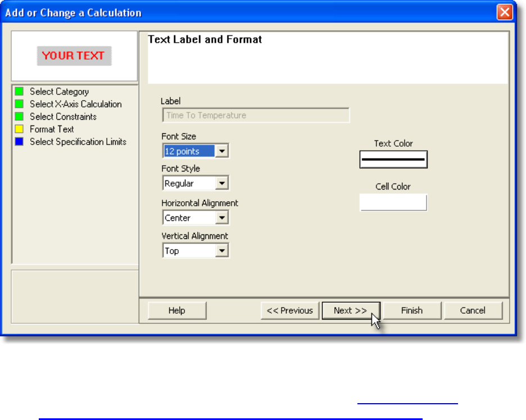The width and height of the screenshot is (526, 420).
Task: Click the Finish button
Action: 412,310
